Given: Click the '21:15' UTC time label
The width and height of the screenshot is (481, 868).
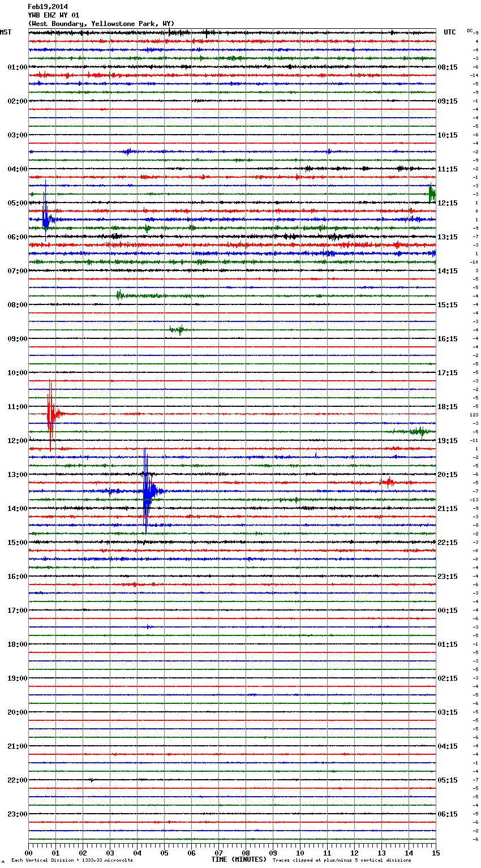Looking at the screenshot, I should (448, 509).
